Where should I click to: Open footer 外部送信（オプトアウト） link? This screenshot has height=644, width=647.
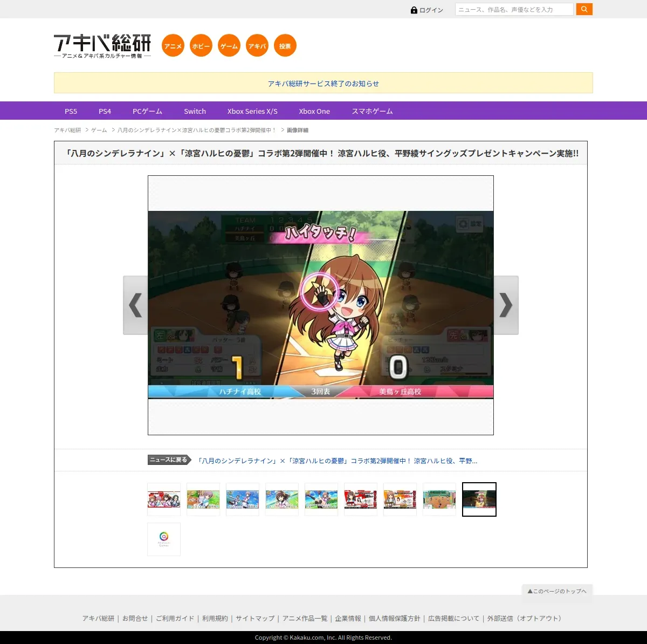click(x=526, y=619)
